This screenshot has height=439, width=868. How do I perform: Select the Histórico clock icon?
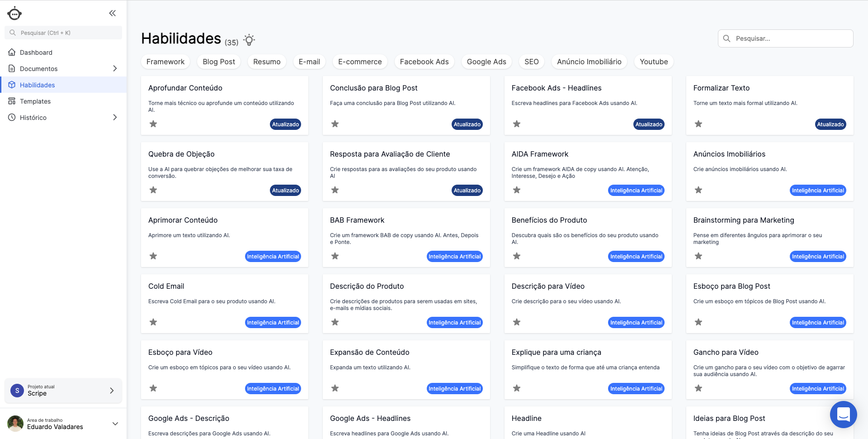click(x=12, y=117)
